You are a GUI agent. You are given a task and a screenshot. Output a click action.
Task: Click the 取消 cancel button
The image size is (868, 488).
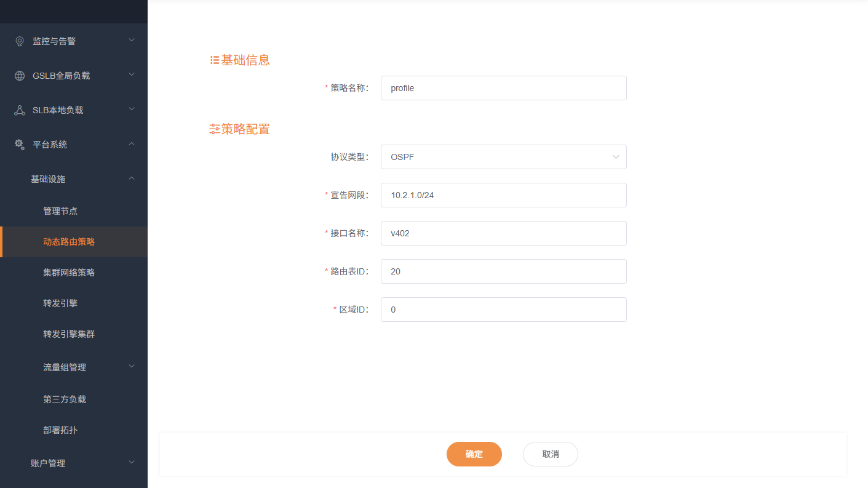[x=550, y=454]
